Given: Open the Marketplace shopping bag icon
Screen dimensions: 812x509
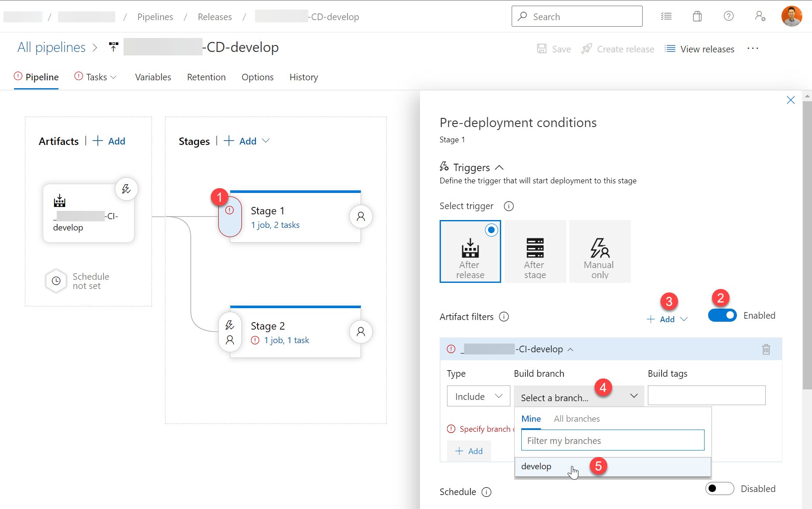Looking at the screenshot, I should click(x=697, y=17).
